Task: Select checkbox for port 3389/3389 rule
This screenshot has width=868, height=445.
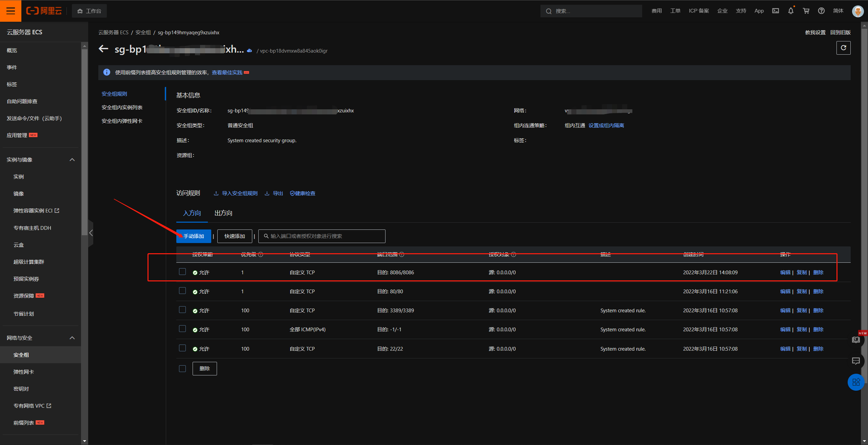Action: click(x=182, y=310)
